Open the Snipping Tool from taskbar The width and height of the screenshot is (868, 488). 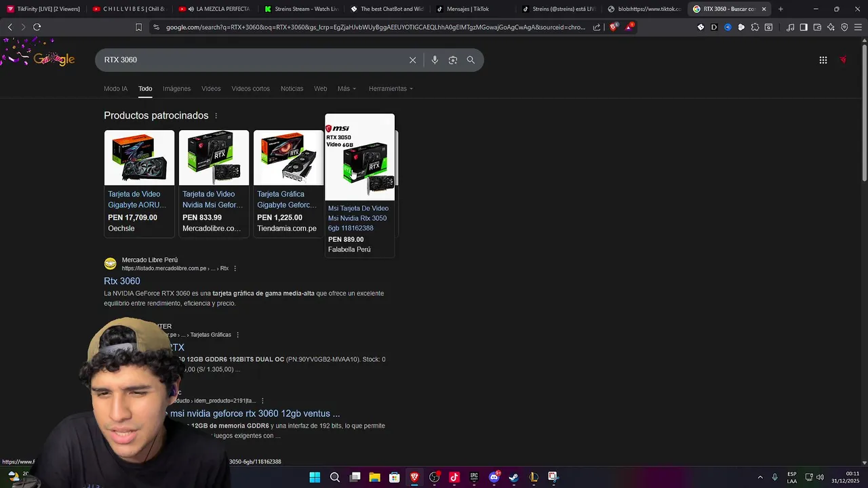553,477
